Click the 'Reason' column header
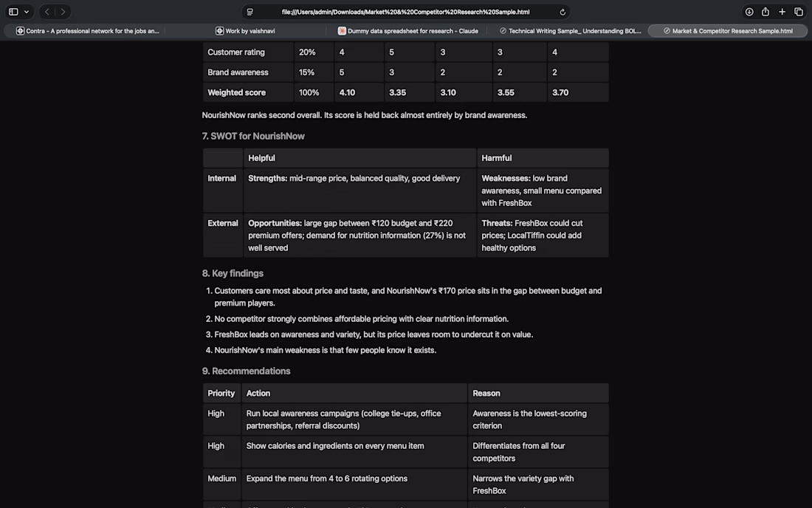Screen dimensions: 812x508 point(486,394)
